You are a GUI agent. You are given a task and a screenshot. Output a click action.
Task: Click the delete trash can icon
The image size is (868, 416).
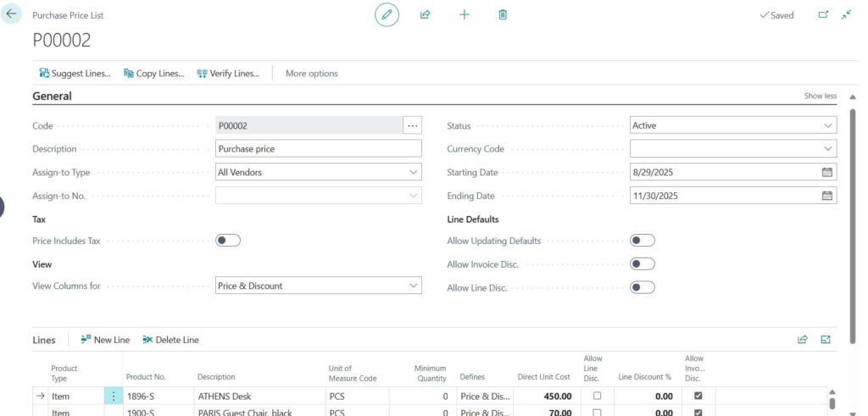pyautogui.click(x=503, y=15)
